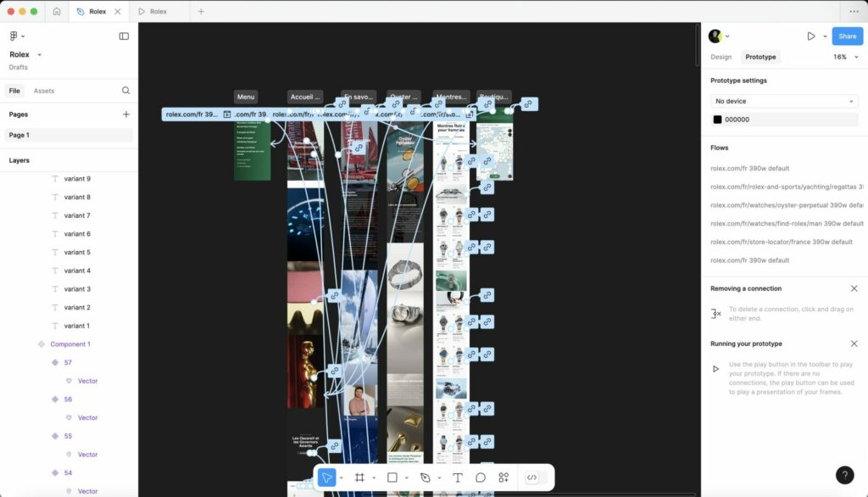Dismiss the Running your prototype tip
This screenshot has width=868, height=497.
pos(854,343)
